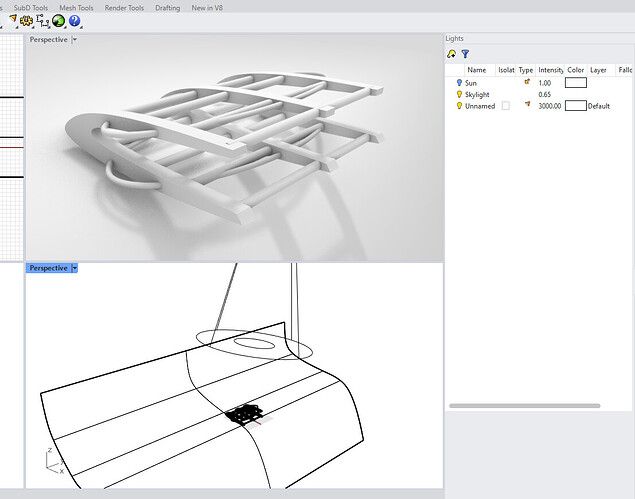Image resolution: width=635 pixels, height=499 pixels.
Task: Click the small black model in wireframe viewport
Action: click(x=245, y=414)
